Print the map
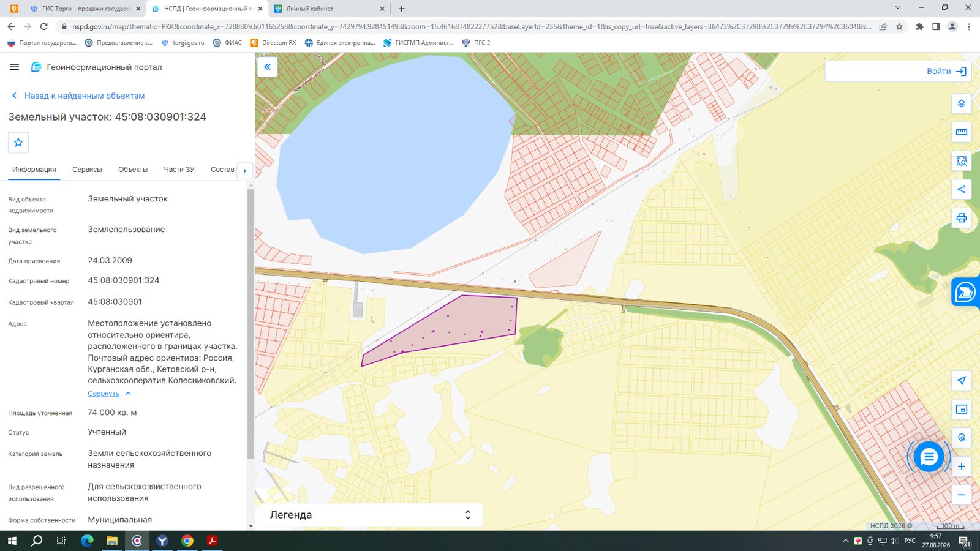980x551 pixels. (x=962, y=218)
